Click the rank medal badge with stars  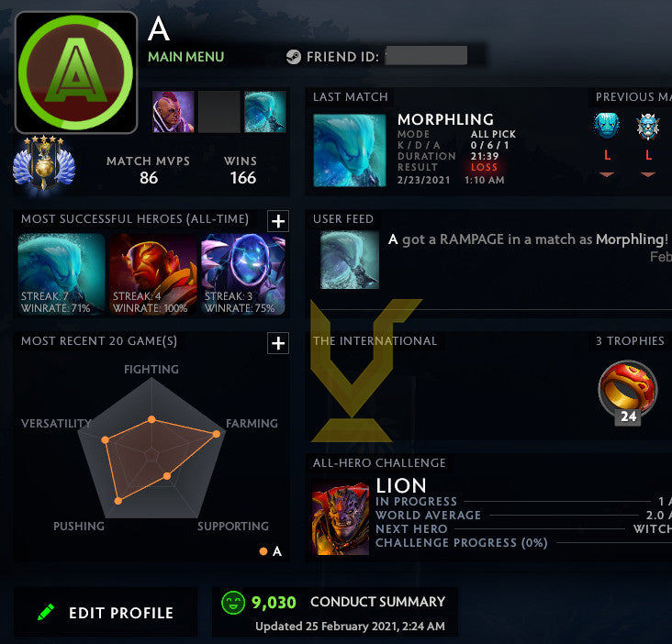pyautogui.click(x=44, y=163)
